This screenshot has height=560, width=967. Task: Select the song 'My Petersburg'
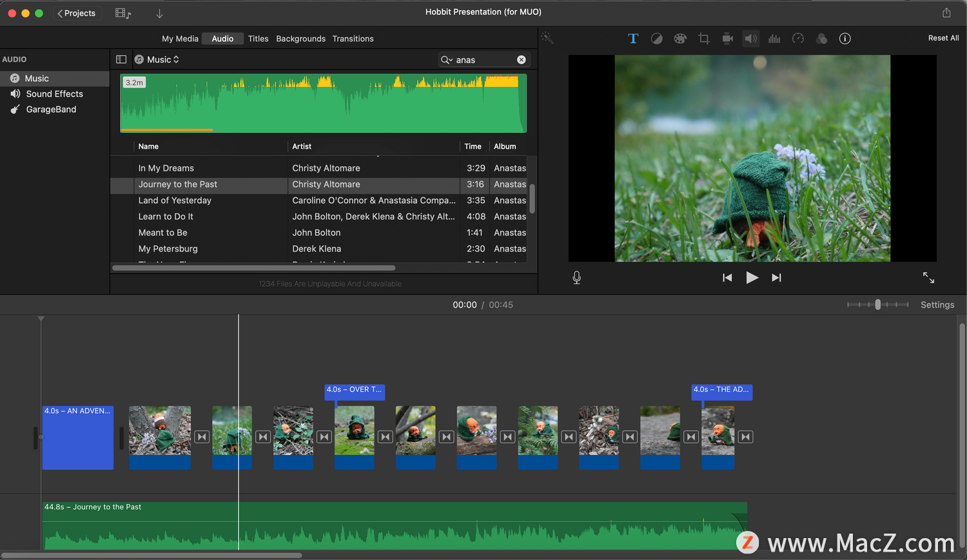318,249
